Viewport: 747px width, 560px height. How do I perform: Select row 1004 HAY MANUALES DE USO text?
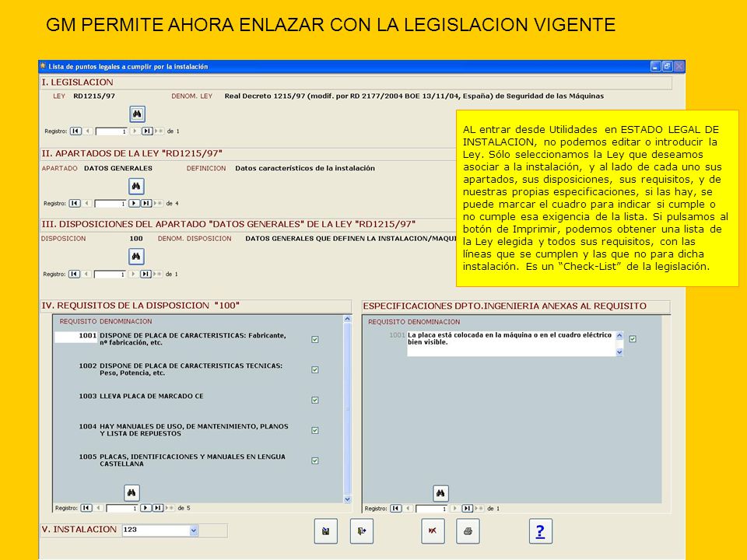[194, 430]
